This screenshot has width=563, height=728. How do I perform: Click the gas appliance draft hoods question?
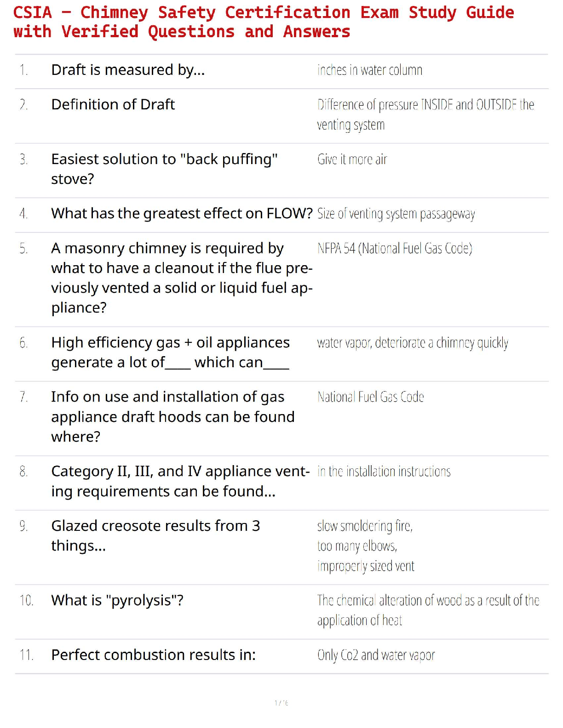[x=172, y=417]
